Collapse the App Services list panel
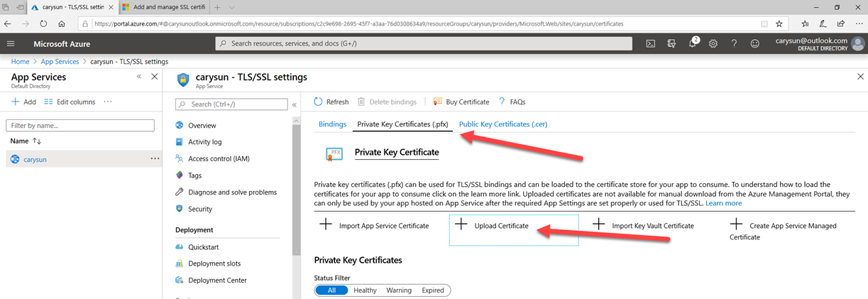868x299 pixels. click(x=139, y=77)
